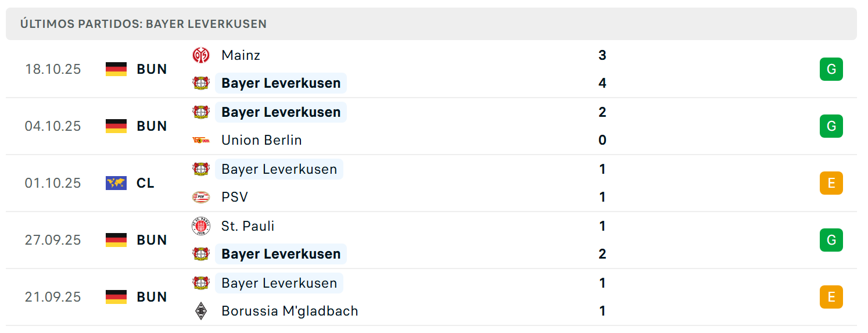Viewport: 868px width, 333px height.
Task: Open the Mainz team link
Action: (241, 55)
